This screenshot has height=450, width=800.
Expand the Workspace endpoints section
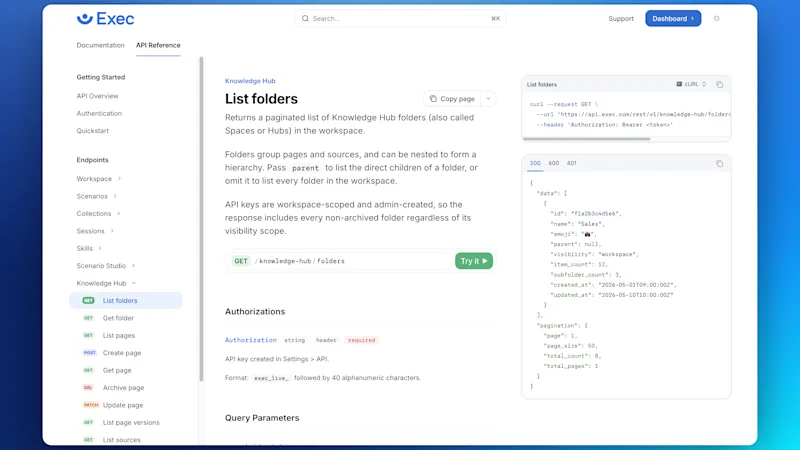[x=99, y=179]
